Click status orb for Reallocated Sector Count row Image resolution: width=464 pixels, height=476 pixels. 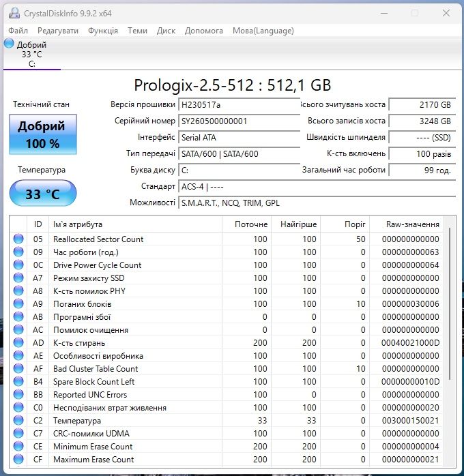(x=18, y=239)
